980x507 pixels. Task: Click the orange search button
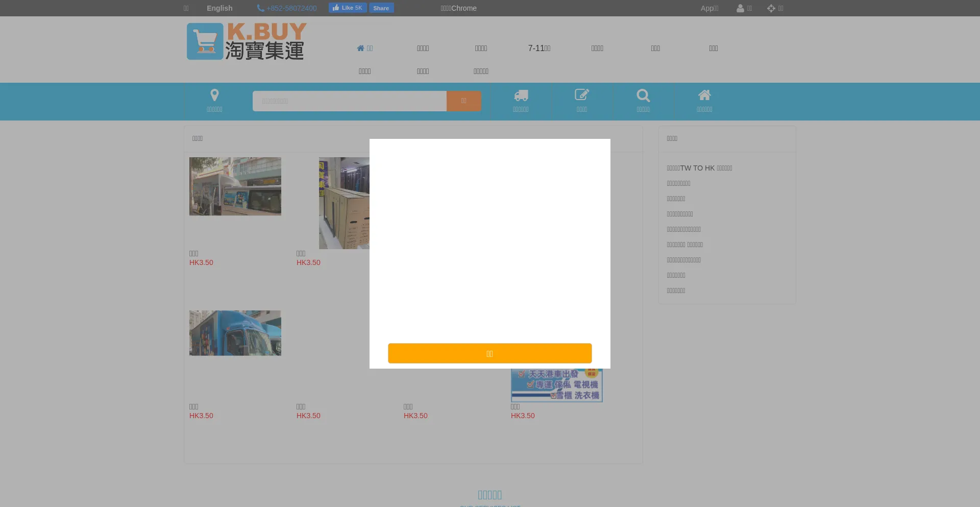click(464, 101)
